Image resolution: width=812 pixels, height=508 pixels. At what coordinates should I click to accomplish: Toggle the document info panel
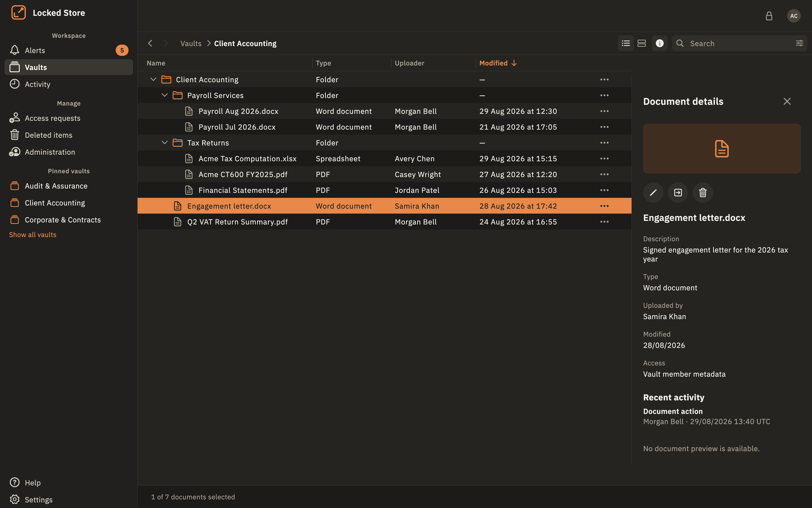pos(659,43)
